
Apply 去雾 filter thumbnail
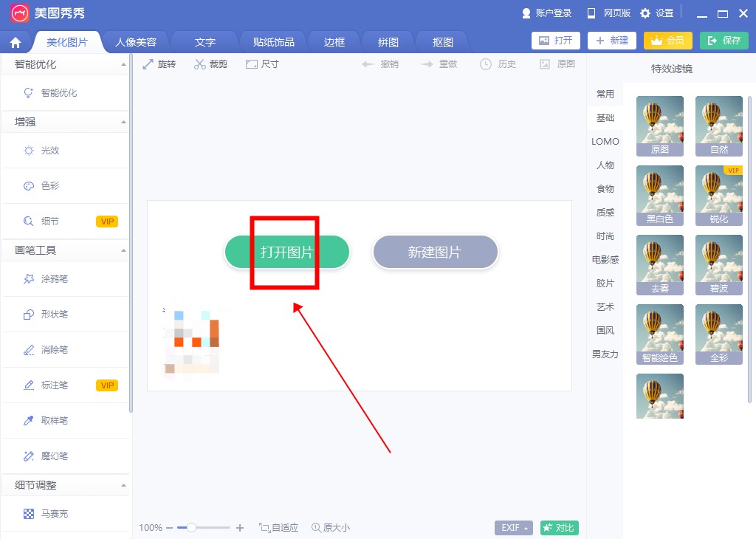point(659,264)
